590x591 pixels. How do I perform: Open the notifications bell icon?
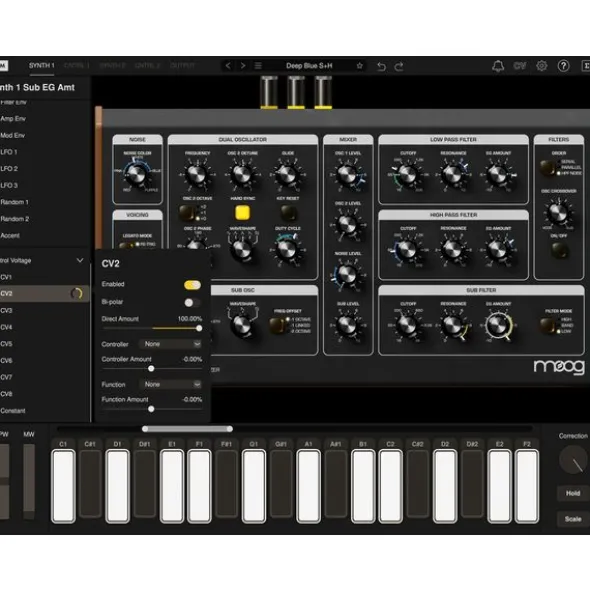tap(498, 66)
